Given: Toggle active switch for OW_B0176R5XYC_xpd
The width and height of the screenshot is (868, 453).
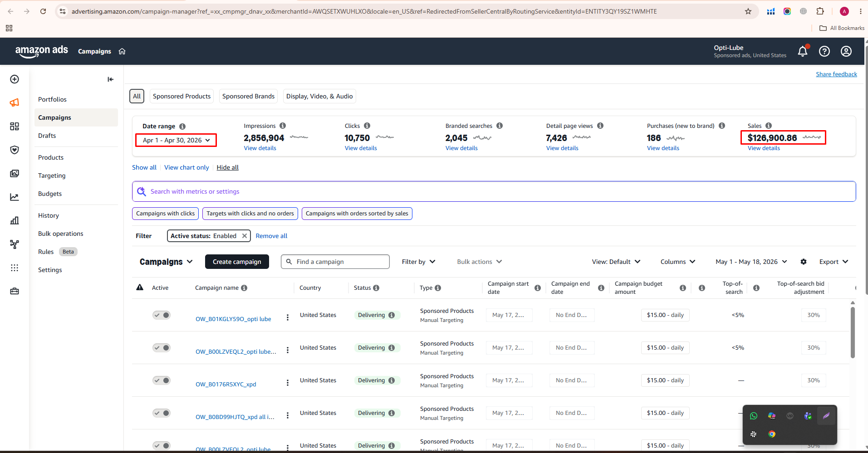Looking at the screenshot, I should tap(162, 380).
